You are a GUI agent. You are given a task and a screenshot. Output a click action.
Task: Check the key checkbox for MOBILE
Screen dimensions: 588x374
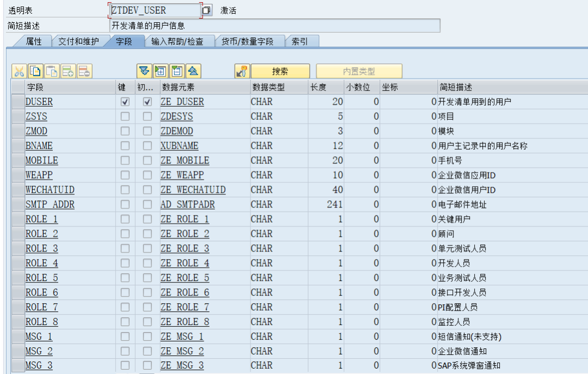pyautogui.click(x=125, y=160)
